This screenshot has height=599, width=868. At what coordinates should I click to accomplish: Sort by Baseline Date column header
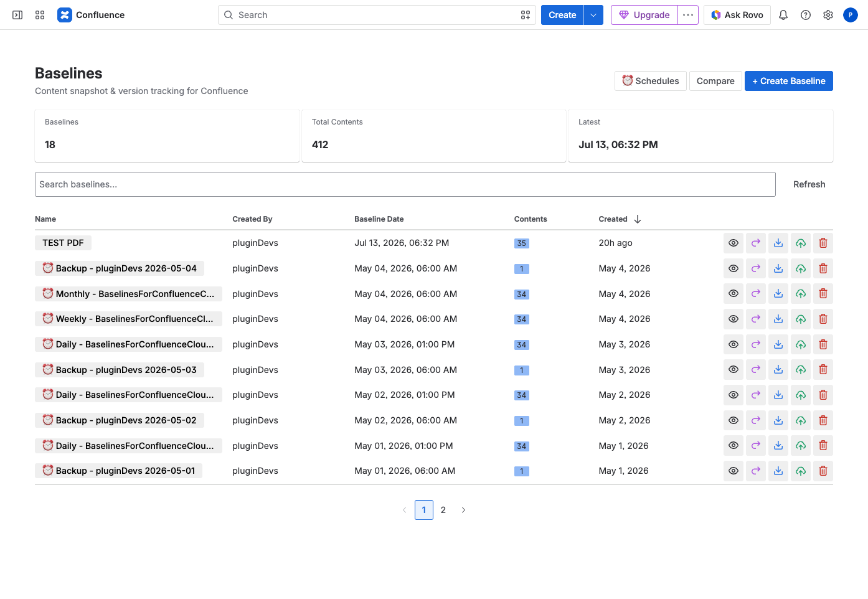click(x=379, y=219)
